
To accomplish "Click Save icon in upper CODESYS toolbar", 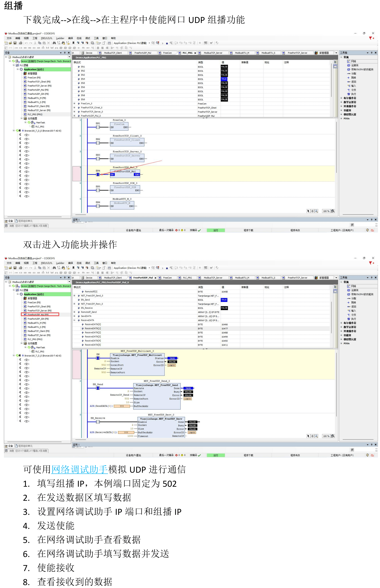I will [15, 43].
